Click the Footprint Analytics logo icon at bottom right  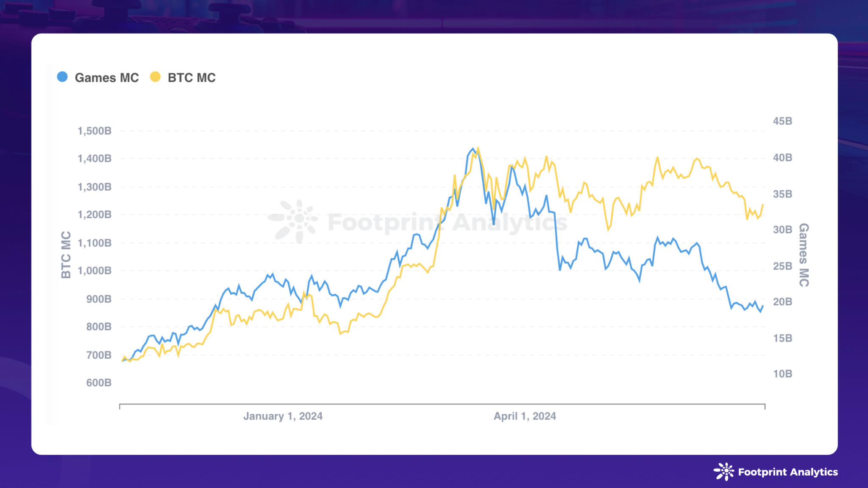coord(724,471)
